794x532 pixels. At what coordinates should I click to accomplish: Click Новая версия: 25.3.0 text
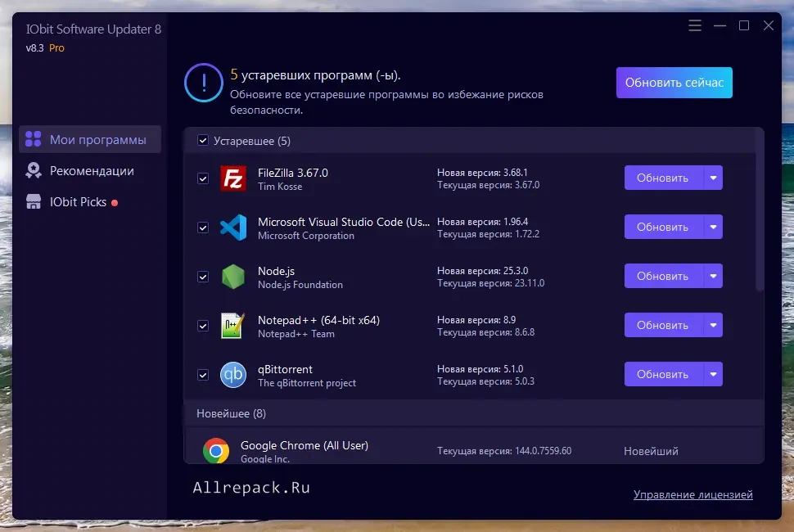tap(483, 271)
